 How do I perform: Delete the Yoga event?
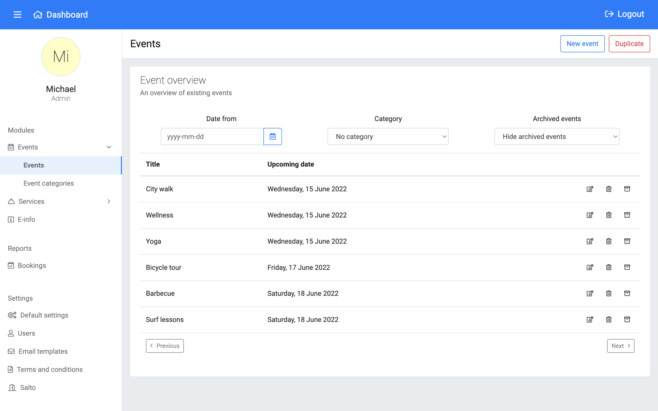(608, 241)
